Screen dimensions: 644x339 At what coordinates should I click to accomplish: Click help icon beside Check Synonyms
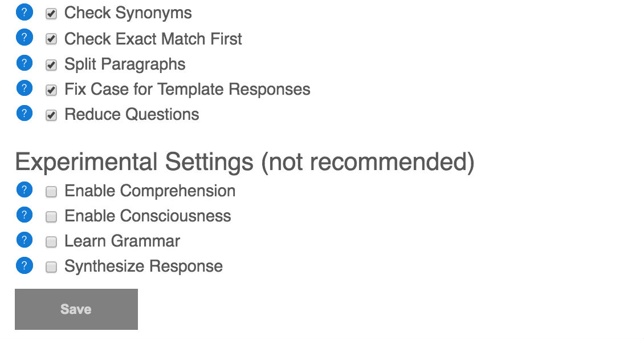24,13
